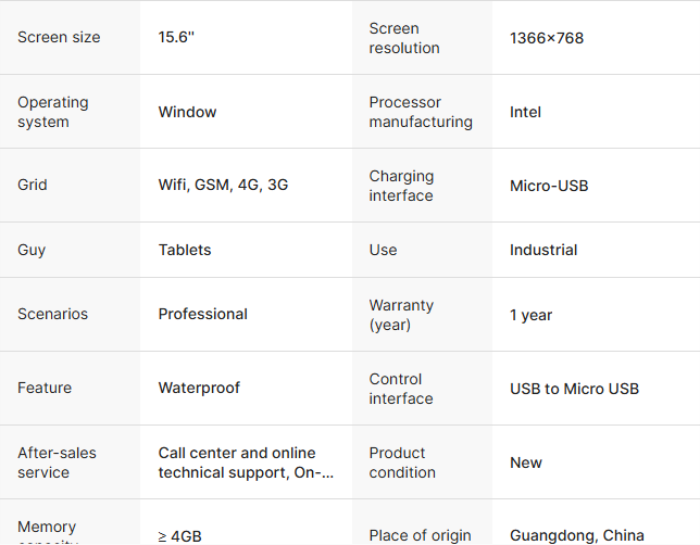Select the "Guangdong, China" origin value
The image size is (700, 545).
pos(577,536)
